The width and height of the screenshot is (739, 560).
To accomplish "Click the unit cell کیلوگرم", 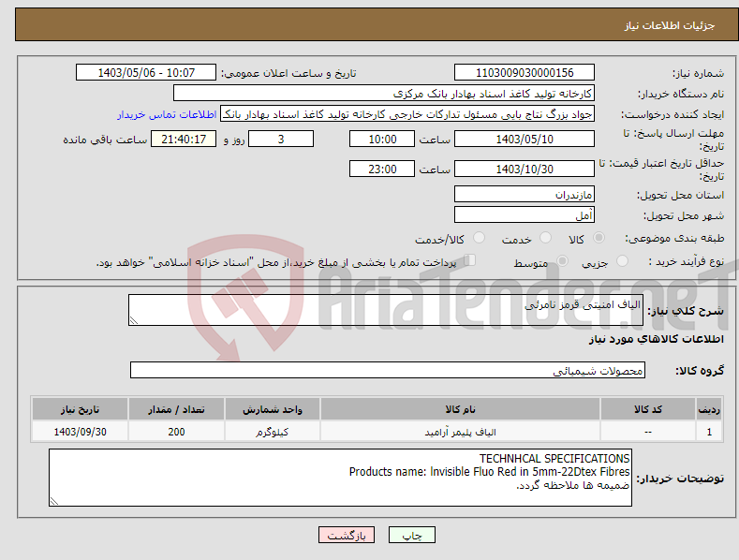I will pos(273,432).
